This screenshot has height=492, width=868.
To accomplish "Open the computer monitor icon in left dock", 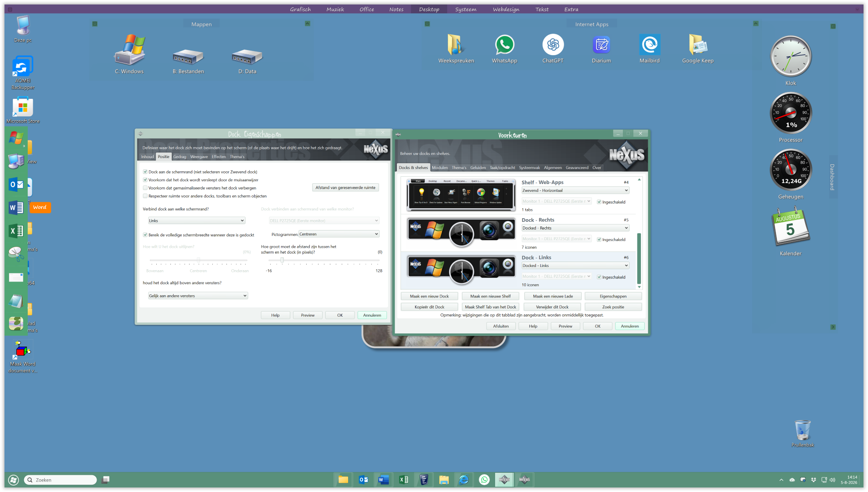I will [16, 161].
